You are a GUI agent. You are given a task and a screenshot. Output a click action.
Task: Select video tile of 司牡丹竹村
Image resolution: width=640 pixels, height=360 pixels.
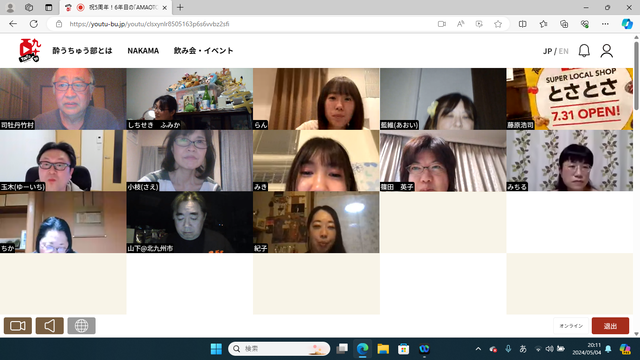click(x=63, y=99)
